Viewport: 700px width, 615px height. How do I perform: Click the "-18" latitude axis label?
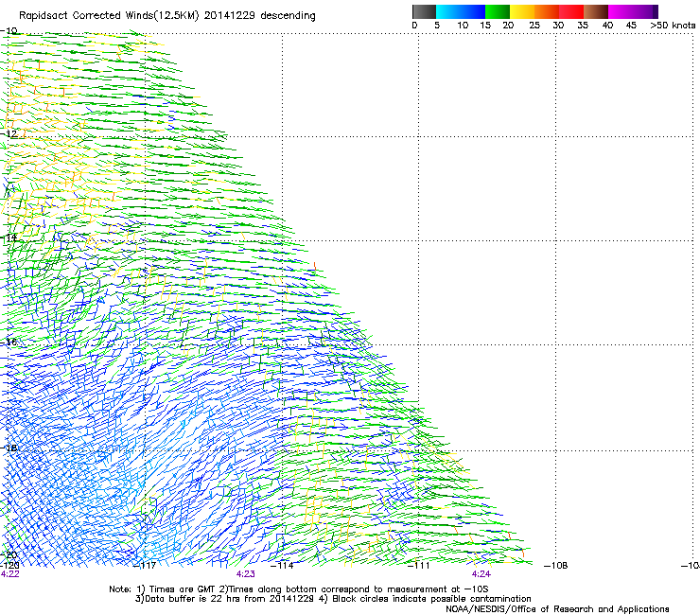9,448
